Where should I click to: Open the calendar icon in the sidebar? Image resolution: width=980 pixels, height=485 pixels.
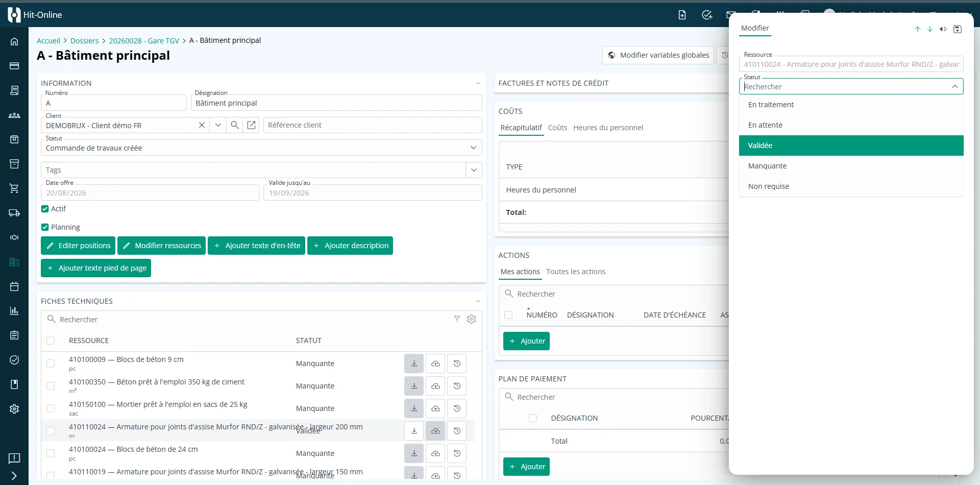[14, 286]
